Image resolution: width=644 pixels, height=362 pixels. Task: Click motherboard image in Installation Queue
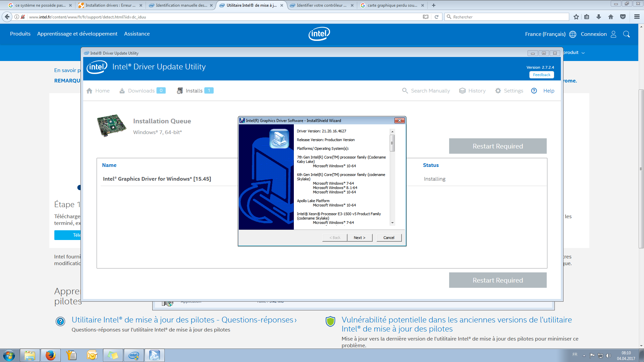tap(112, 125)
